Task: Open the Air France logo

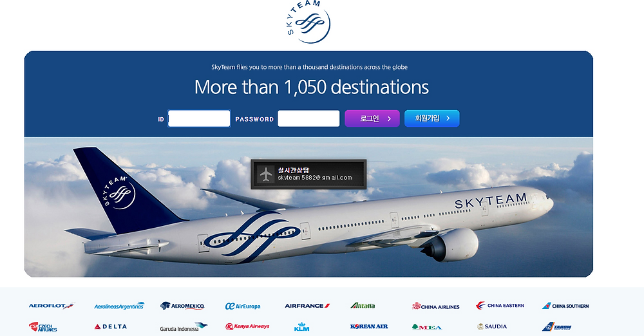Action: [x=307, y=306]
